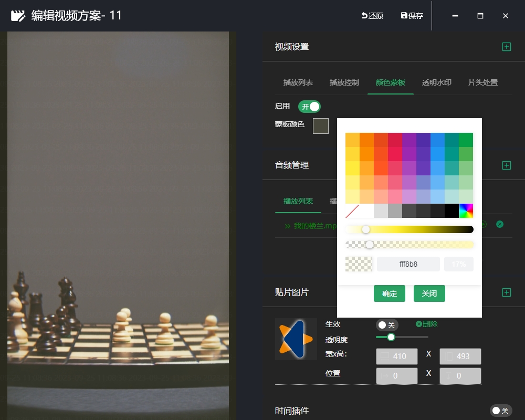Click the 还原 restore button
The image size is (525, 420).
[x=372, y=16]
